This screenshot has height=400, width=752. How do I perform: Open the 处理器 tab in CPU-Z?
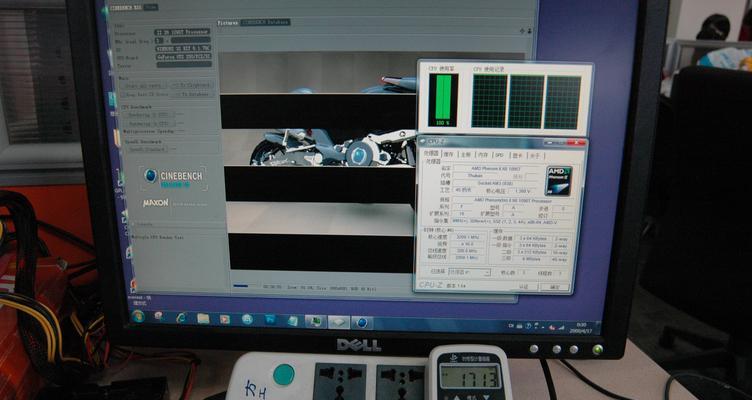(x=431, y=153)
